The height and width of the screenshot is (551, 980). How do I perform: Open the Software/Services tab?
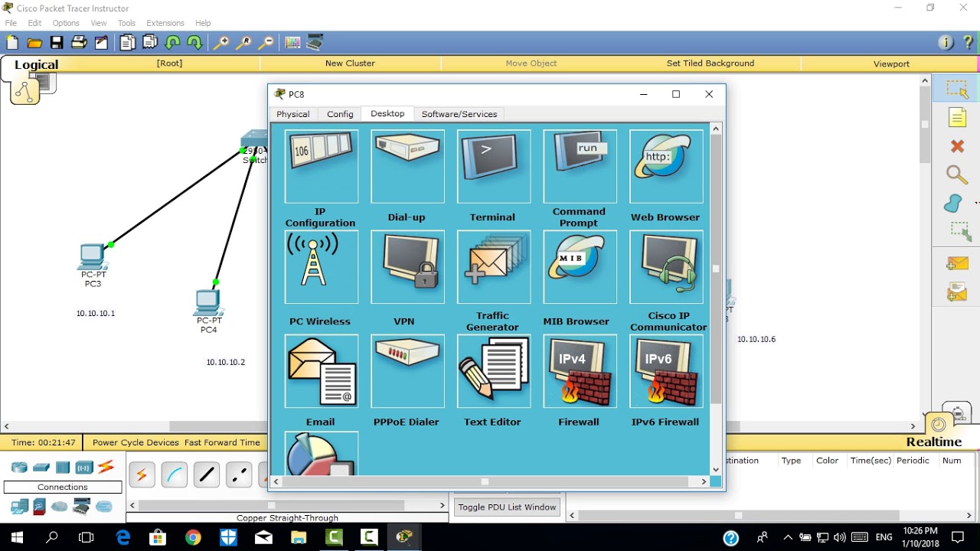(x=459, y=114)
